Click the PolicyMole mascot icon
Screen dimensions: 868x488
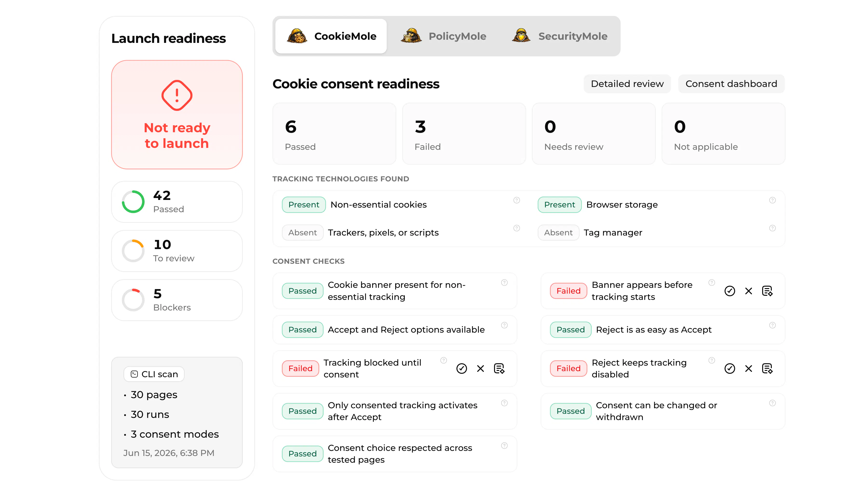[x=411, y=36]
